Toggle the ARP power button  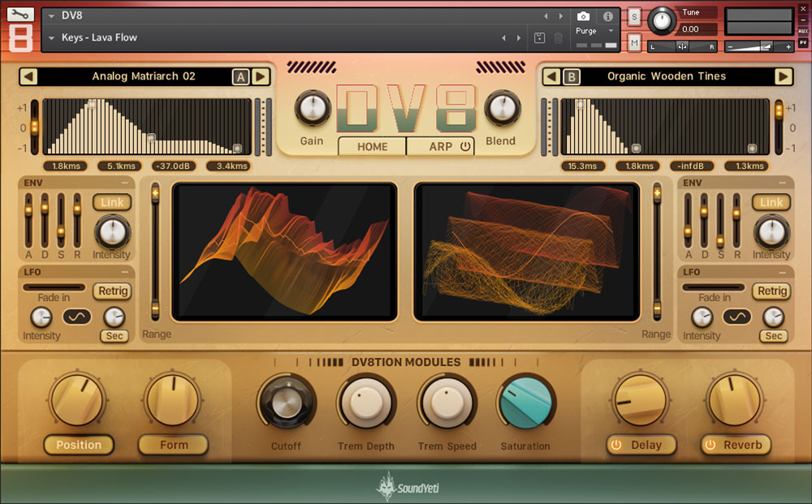(x=465, y=146)
